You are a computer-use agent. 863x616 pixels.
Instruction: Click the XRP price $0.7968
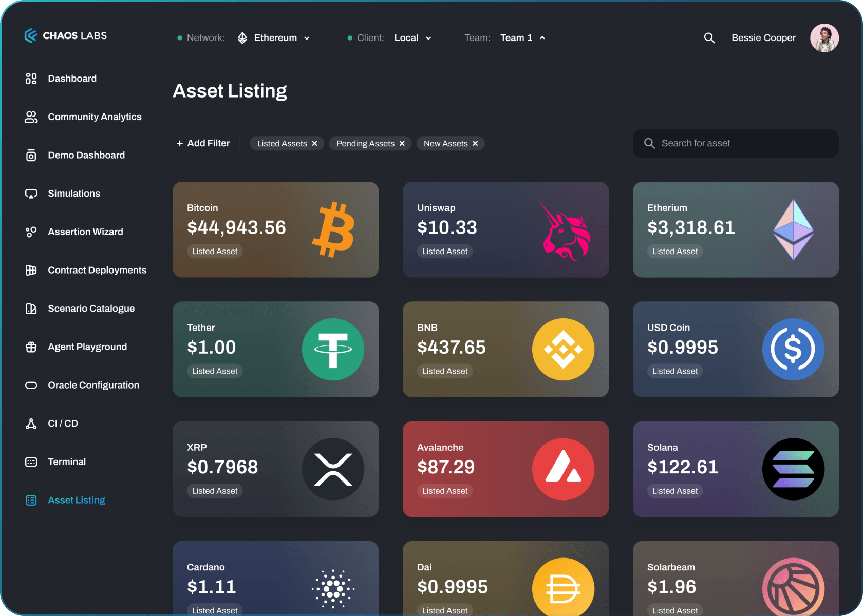222,467
